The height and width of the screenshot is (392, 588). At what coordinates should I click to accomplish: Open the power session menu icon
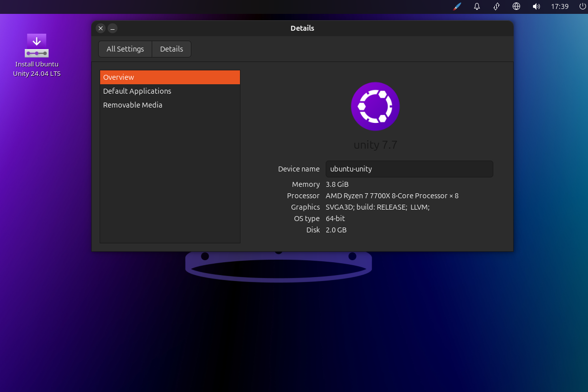583,6
